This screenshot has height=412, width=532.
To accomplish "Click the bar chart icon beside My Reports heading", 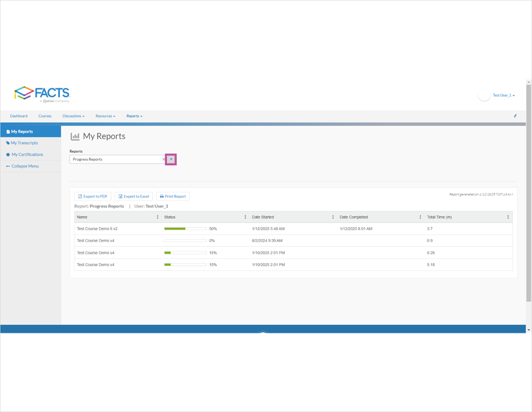I will 75,136.
